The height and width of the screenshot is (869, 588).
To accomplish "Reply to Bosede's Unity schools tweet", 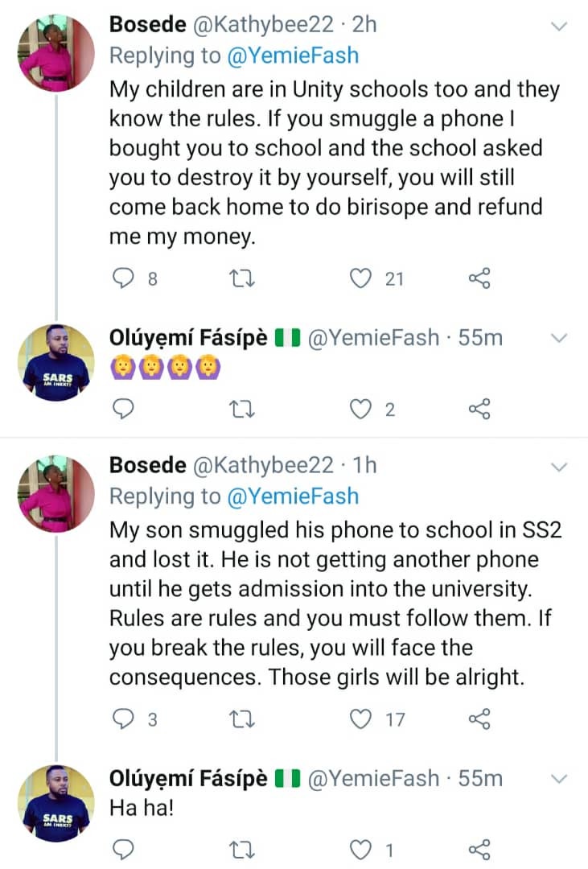I will click(122, 278).
